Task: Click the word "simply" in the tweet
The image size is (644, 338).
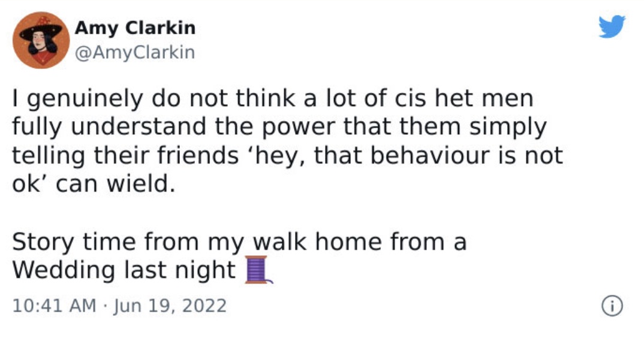Action: pyautogui.click(x=508, y=128)
